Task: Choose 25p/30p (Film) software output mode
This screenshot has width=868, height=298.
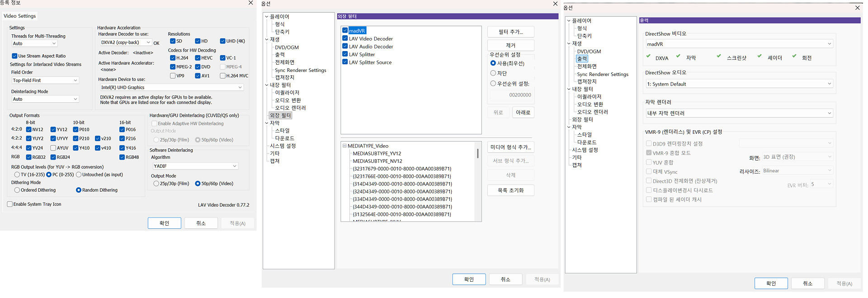Action: pyautogui.click(x=156, y=184)
